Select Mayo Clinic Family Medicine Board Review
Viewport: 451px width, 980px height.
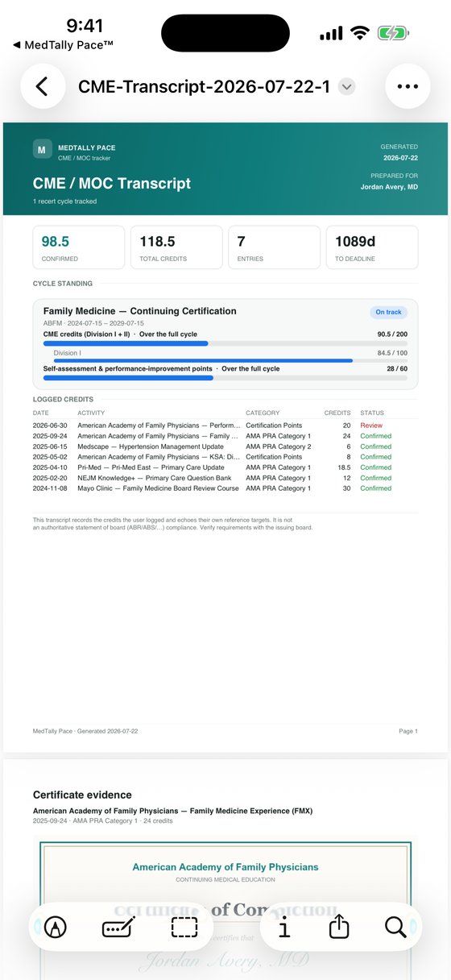[x=158, y=488]
